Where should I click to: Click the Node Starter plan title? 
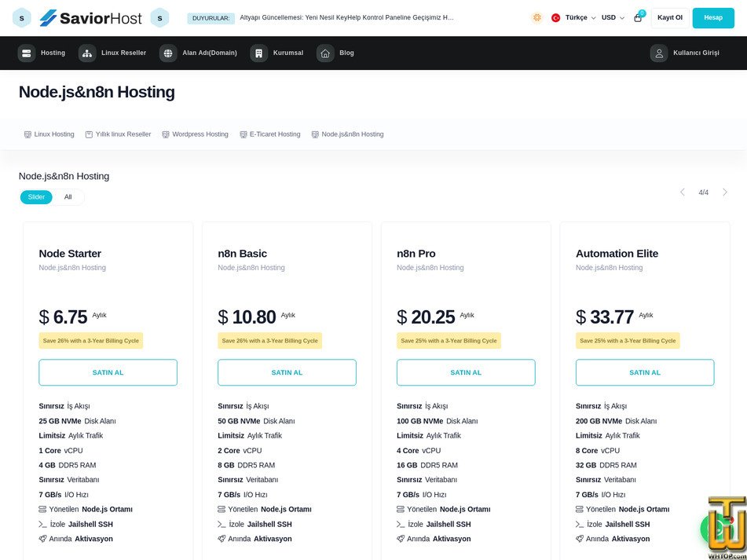point(70,254)
